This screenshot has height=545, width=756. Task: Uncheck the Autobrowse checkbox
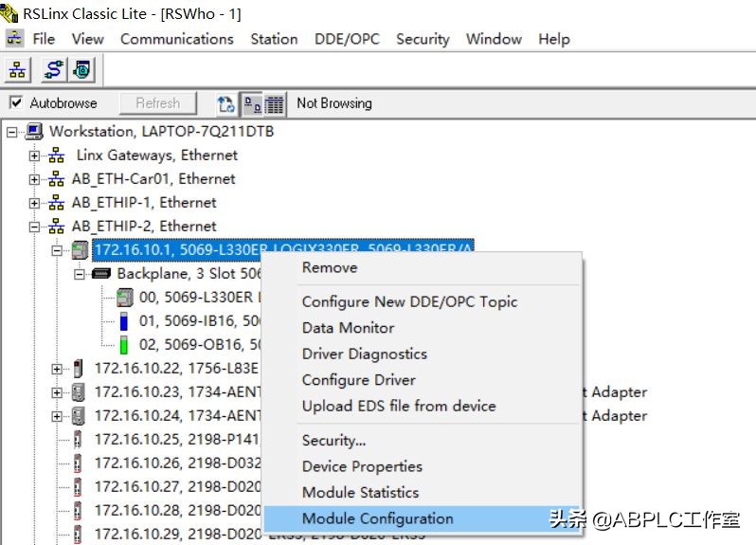[x=16, y=103]
